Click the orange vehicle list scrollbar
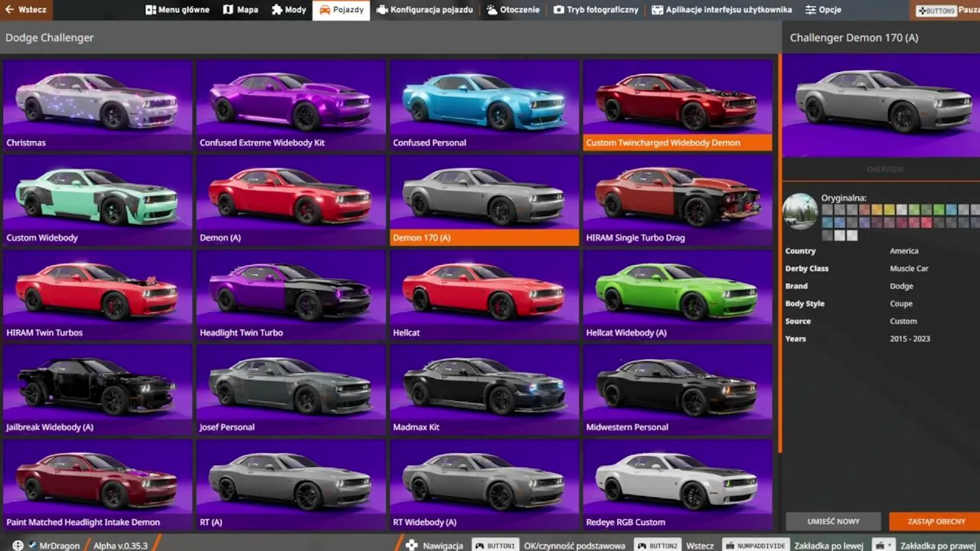 [x=779, y=253]
